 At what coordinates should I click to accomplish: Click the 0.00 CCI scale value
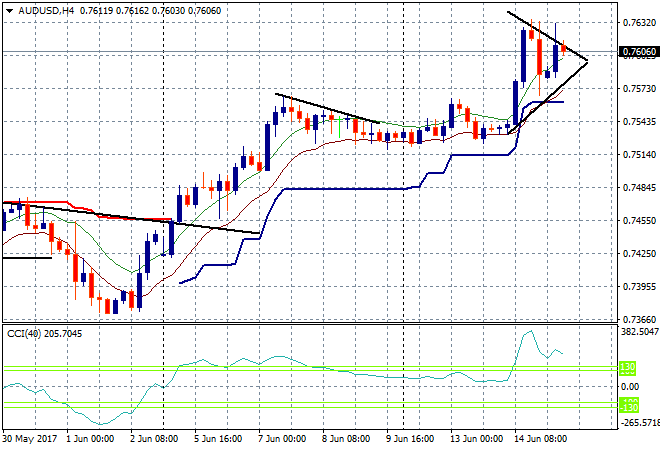tap(630, 386)
